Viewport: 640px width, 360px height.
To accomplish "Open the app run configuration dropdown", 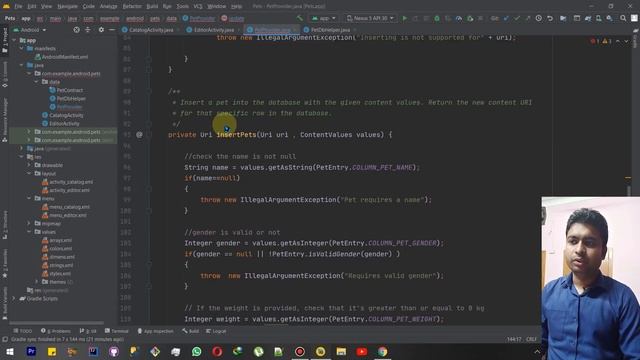I will pyautogui.click(x=324, y=18).
